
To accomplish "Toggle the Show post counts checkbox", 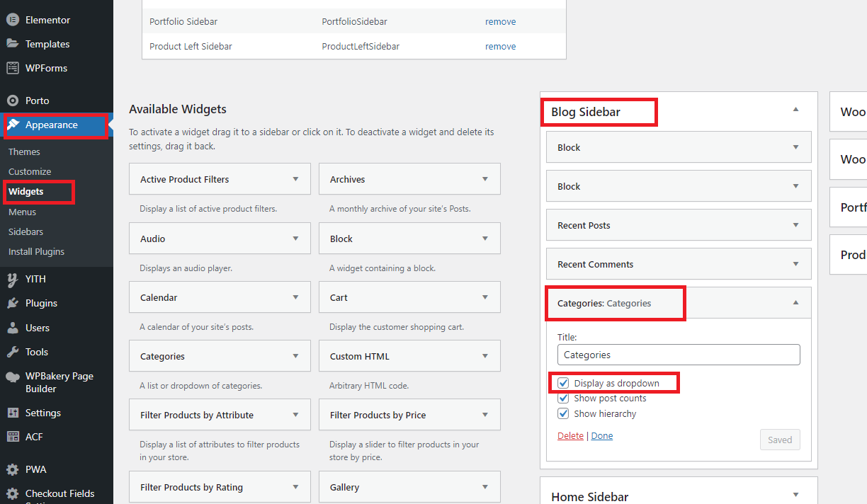I will tap(564, 399).
